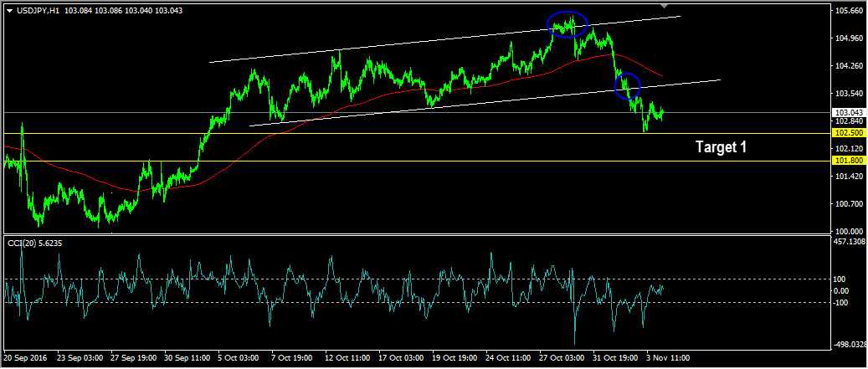Image resolution: width=868 pixels, height=369 pixels.
Task: Click the 101.420 price axis label
Action: pyautogui.click(x=849, y=177)
